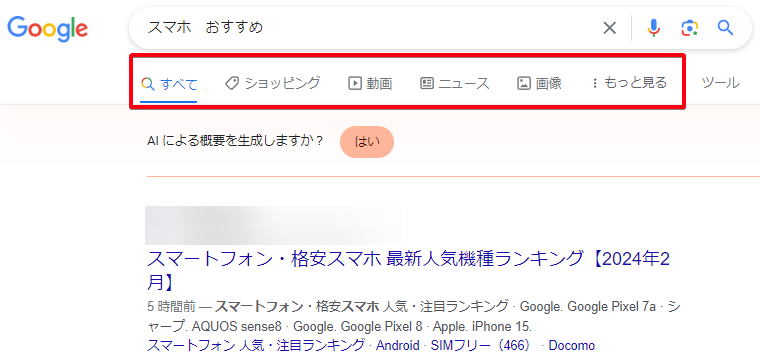Start voice search with the microphone icon

tap(653, 28)
